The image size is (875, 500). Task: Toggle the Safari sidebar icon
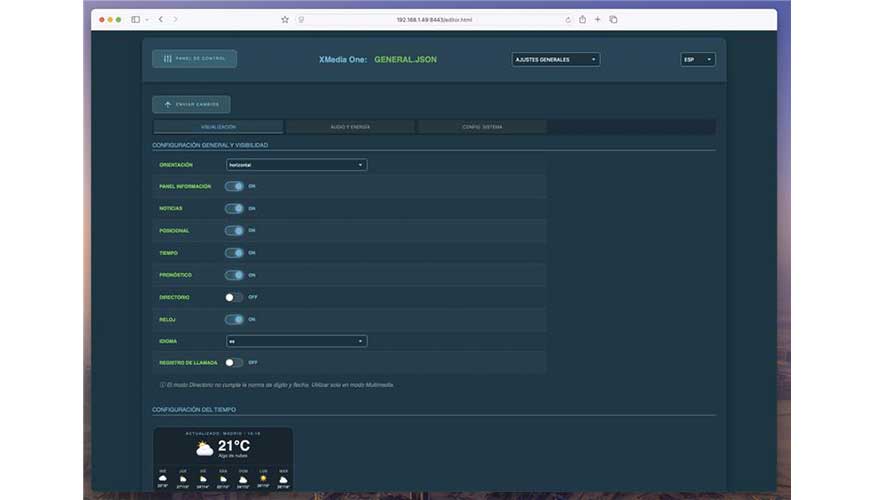136,20
